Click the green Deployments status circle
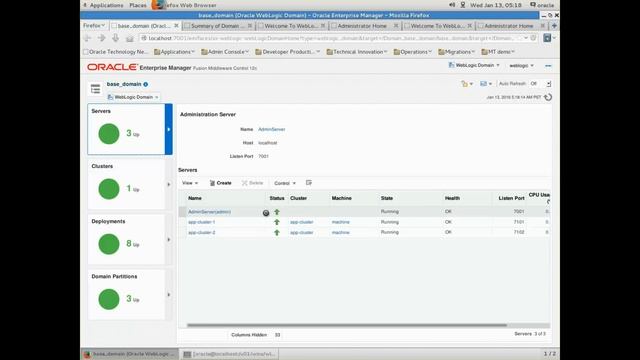This screenshot has height=360, width=640. pyautogui.click(x=109, y=244)
